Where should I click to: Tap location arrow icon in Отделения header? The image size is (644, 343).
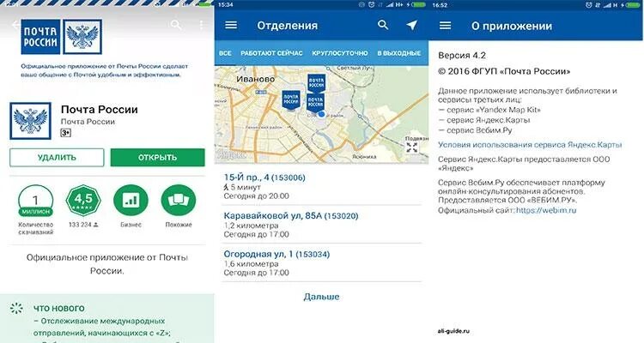point(412,25)
